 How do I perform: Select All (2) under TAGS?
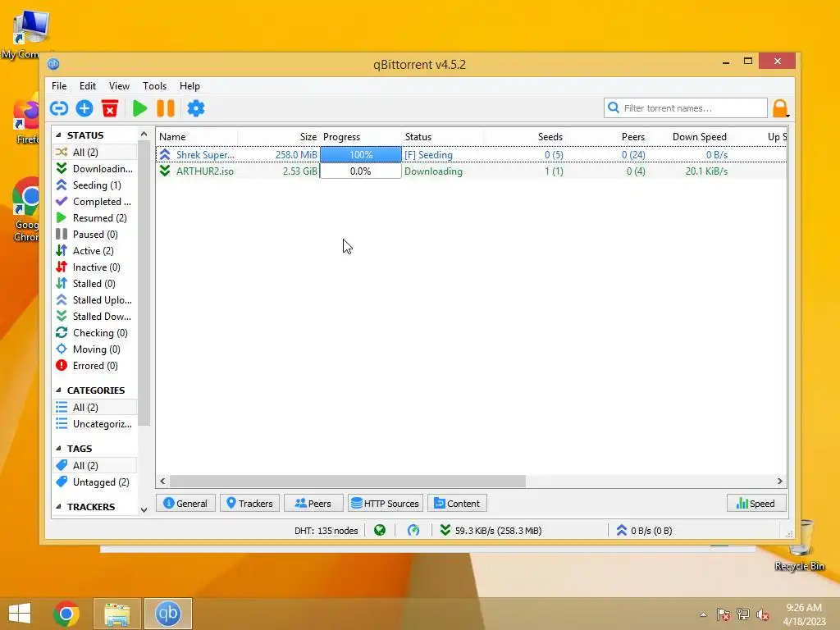(x=94, y=466)
